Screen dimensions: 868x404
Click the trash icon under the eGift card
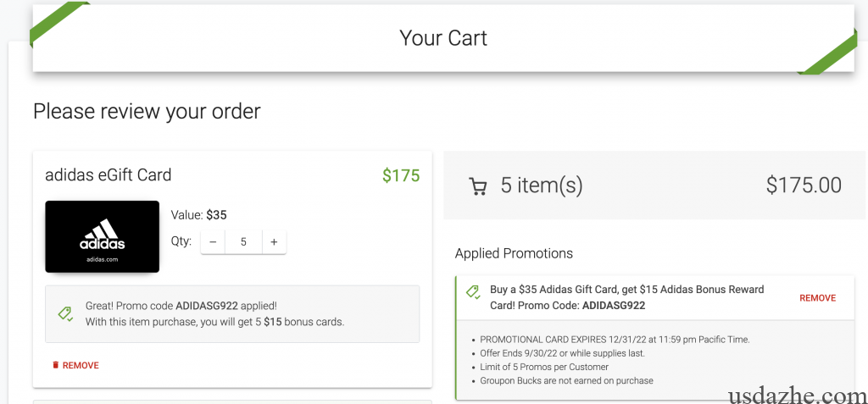(x=56, y=365)
